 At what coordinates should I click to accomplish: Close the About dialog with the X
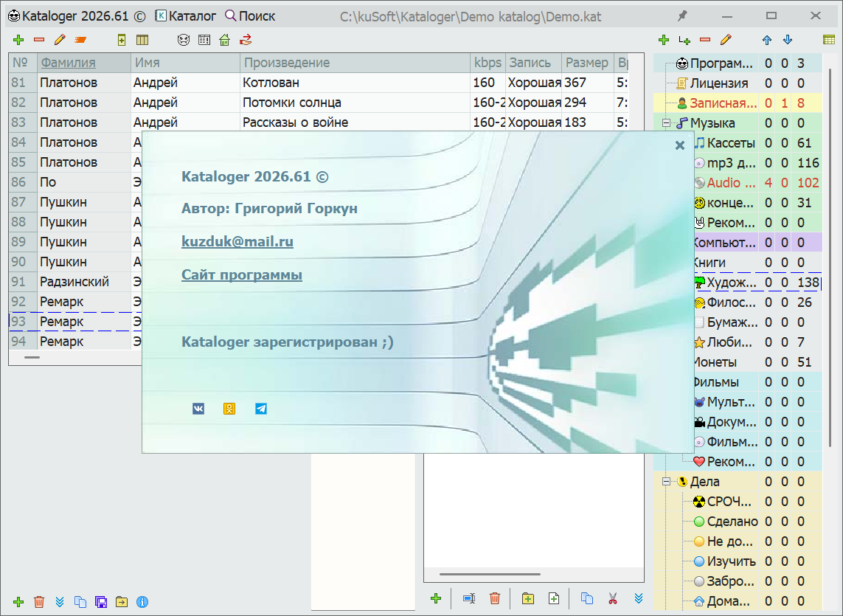point(679,145)
